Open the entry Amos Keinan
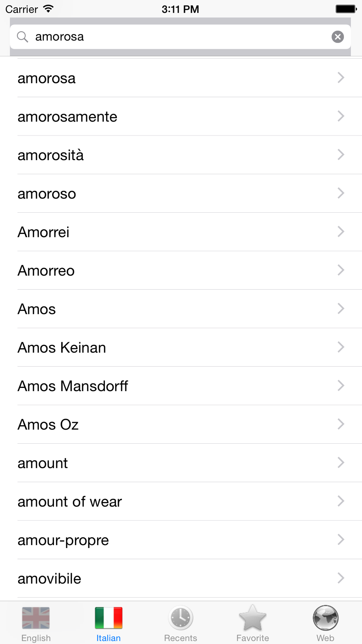This screenshot has width=362, height=644. 62,348
